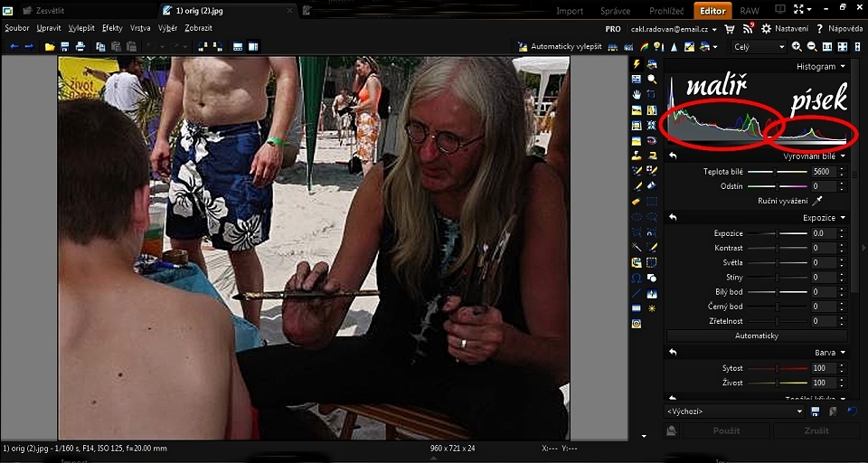Screen dimensions: 868x463
Task: Open the Celý zoom level dropdown
Action: [x=758, y=46]
